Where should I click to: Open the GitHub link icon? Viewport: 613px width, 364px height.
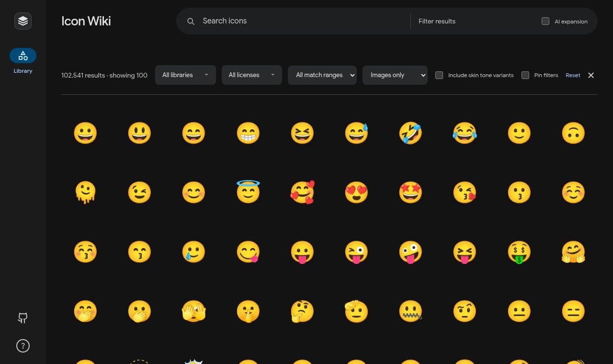[23, 318]
